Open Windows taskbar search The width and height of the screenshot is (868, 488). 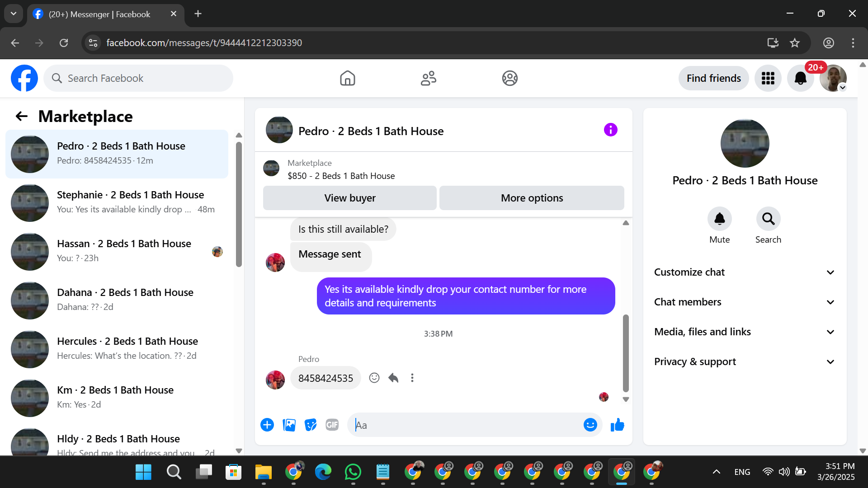pyautogui.click(x=174, y=472)
